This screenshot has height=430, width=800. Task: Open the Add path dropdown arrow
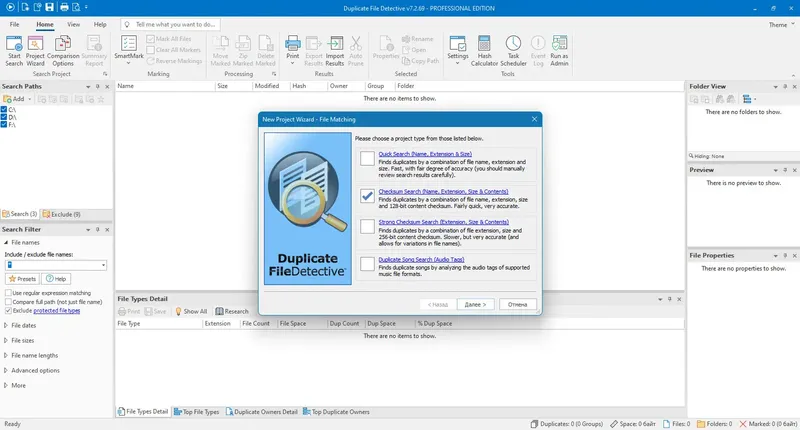tap(30, 99)
